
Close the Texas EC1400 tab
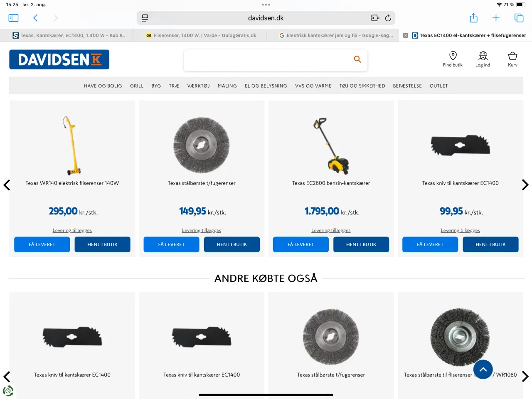[406, 35]
